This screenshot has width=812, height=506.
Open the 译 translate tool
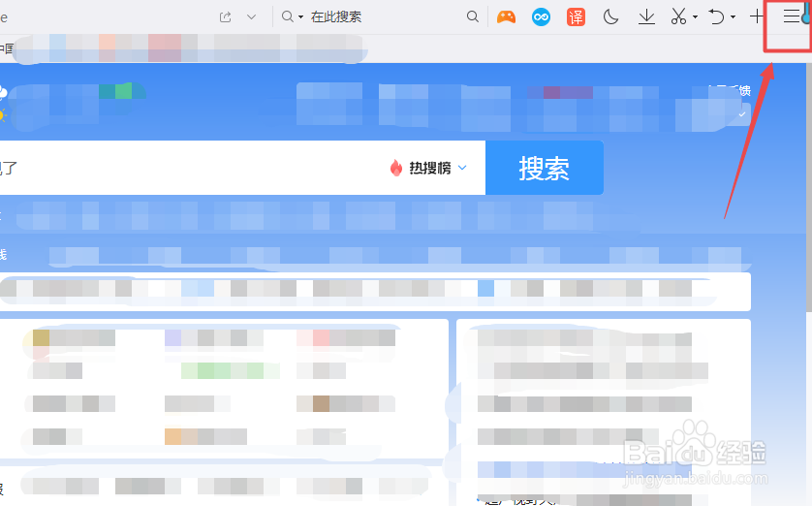tap(576, 17)
